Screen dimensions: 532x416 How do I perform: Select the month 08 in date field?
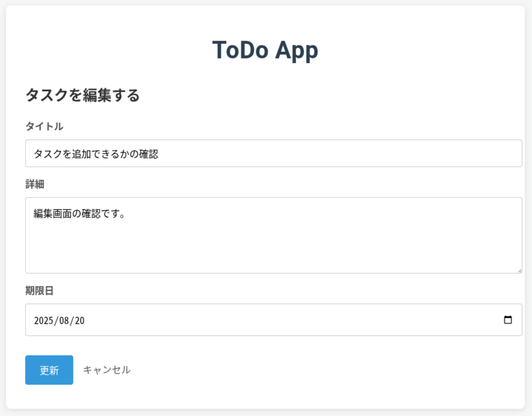click(63, 321)
